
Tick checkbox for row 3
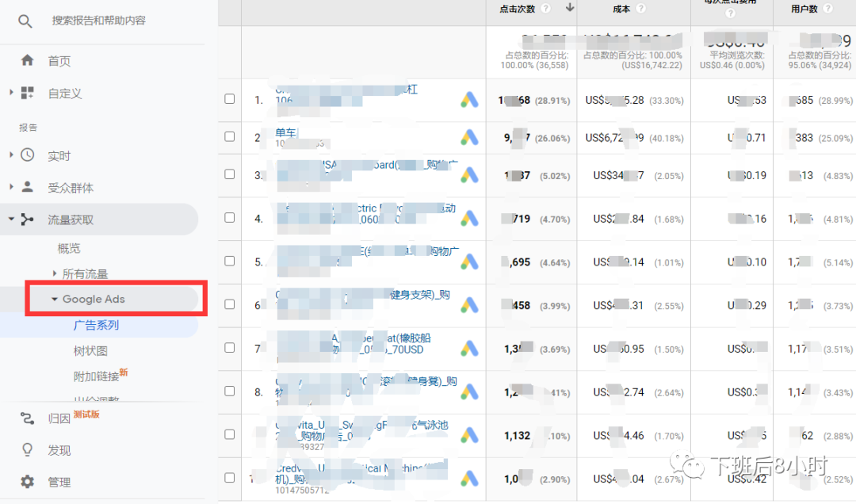pos(230,174)
